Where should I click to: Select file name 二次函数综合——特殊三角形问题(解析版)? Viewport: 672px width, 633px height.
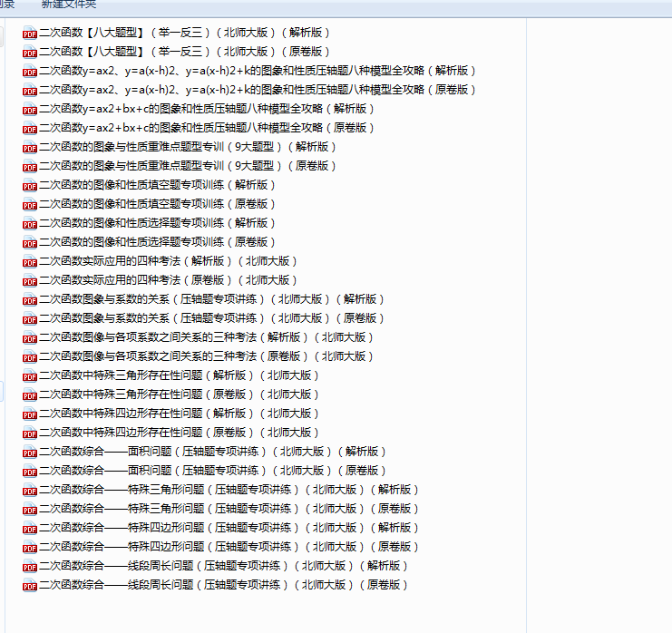[229, 490]
